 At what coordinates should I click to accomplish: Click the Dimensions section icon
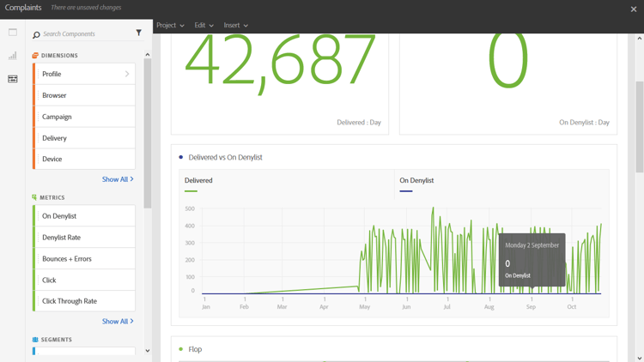coord(35,56)
